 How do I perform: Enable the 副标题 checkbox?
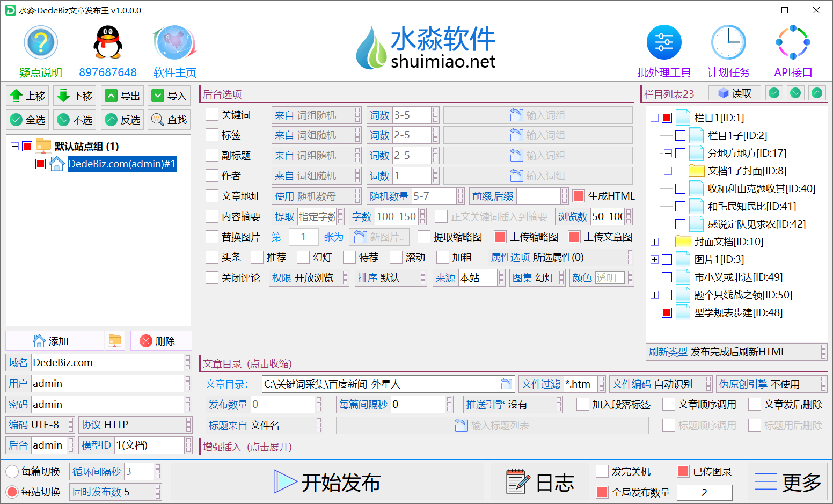pyautogui.click(x=212, y=156)
